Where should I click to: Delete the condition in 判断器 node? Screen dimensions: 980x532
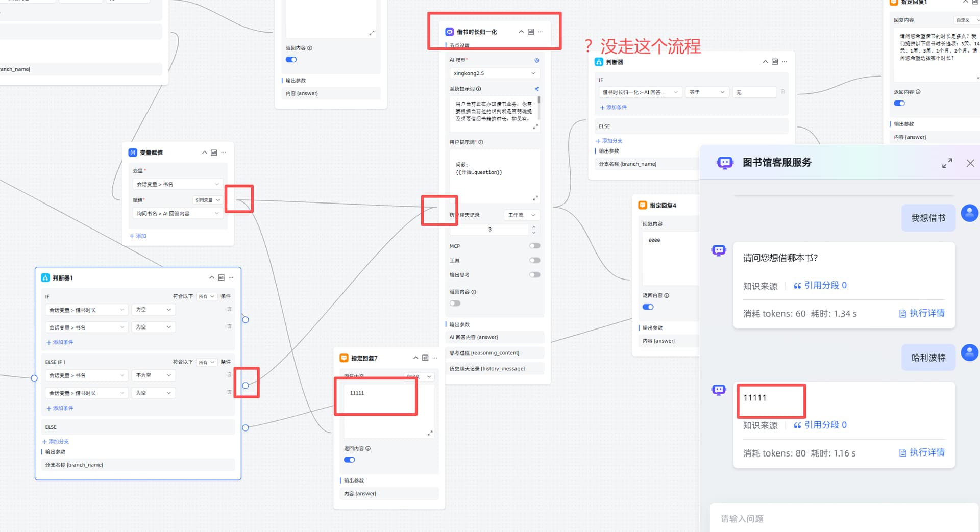[x=782, y=92]
